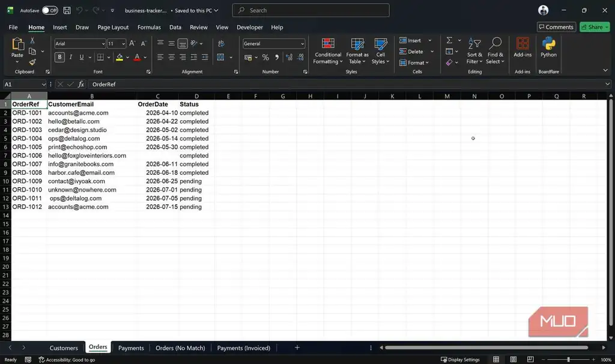Image resolution: width=615 pixels, height=364 pixels.
Task: Click the Wrap Text icon
Action: 221,43
